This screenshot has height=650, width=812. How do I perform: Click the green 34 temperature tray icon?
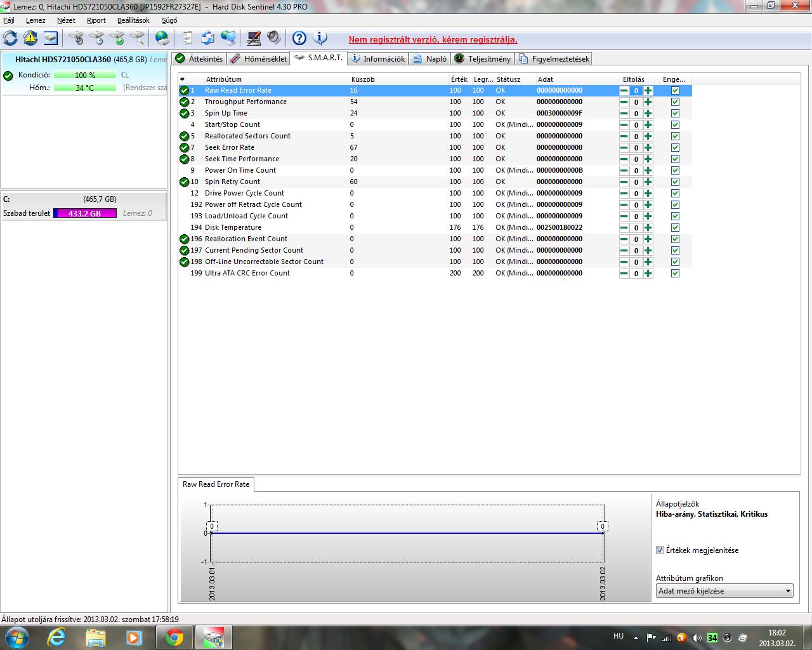tap(712, 638)
